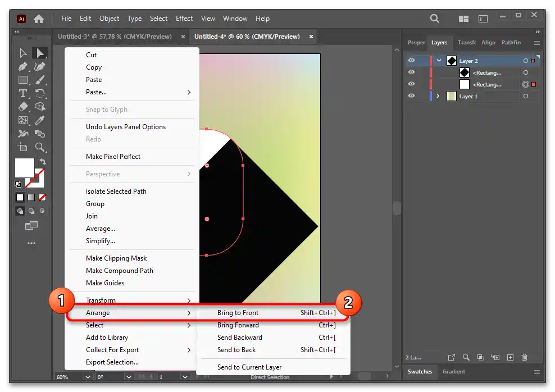Switch to the Gradient panel tab
The height and width of the screenshot is (392, 555).
[x=453, y=371]
